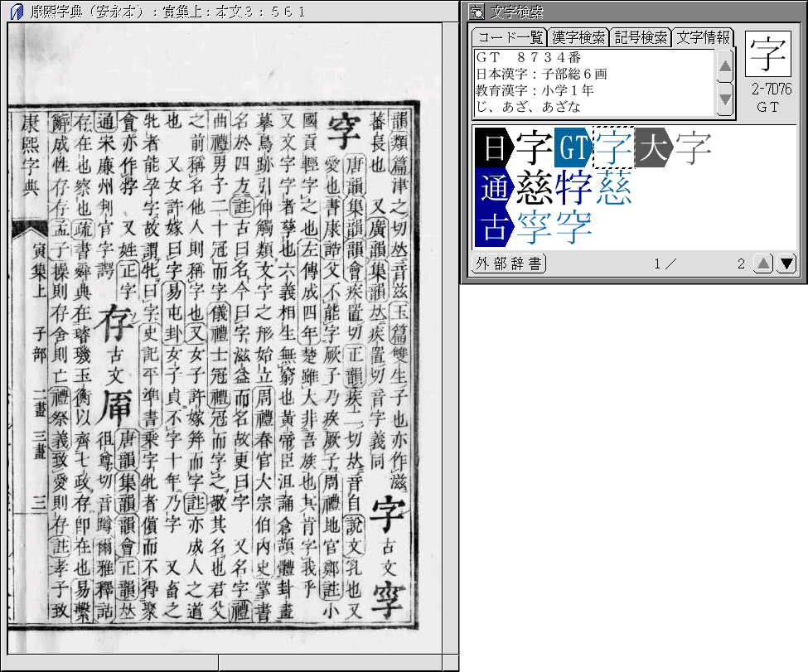The width and height of the screenshot is (808, 672).
Task: Select the dashed-outlined GT 字 character
Action: (x=614, y=148)
